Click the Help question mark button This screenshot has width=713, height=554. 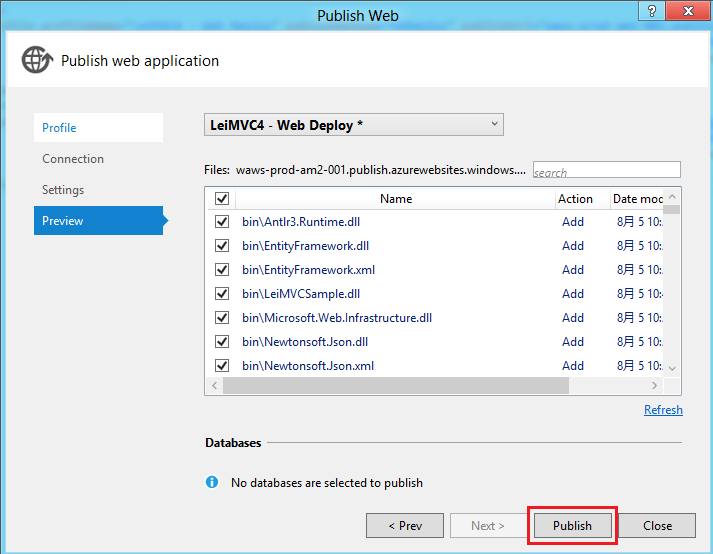(652, 11)
